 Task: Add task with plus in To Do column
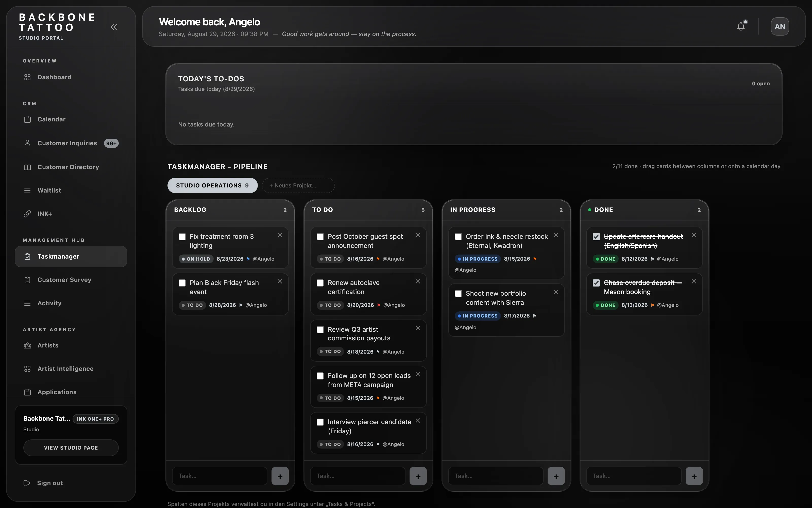tap(418, 476)
